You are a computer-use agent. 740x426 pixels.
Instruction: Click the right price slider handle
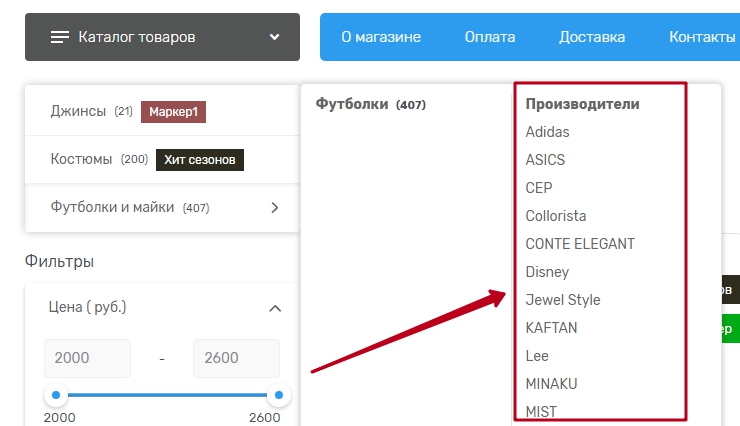click(279, 395)
